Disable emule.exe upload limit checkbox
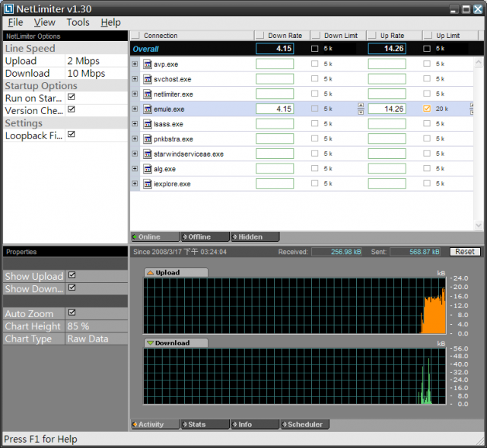The height and width of the screenshot is (448, 487). (x=427, y=108)
